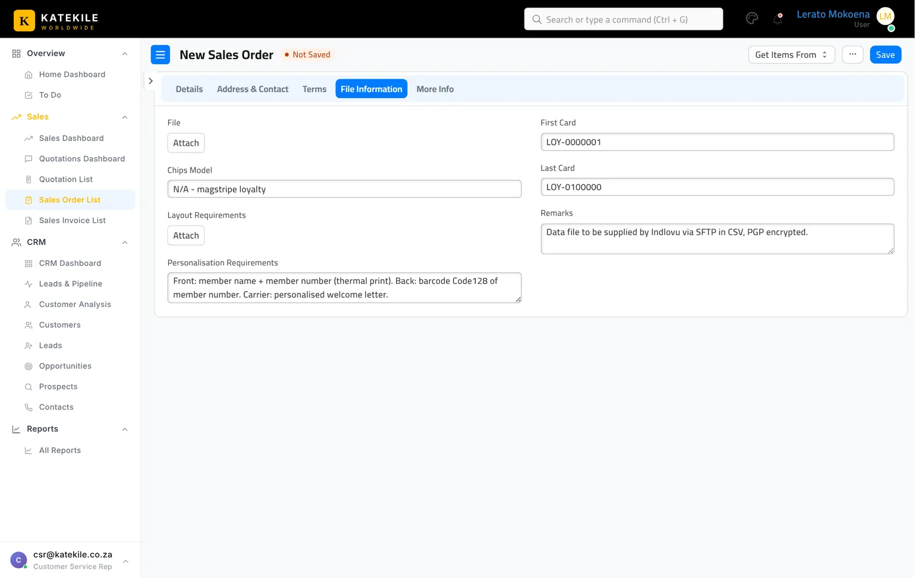Focus the search command bar
This screenshot has width=924, height=578.
click(623, 19)
